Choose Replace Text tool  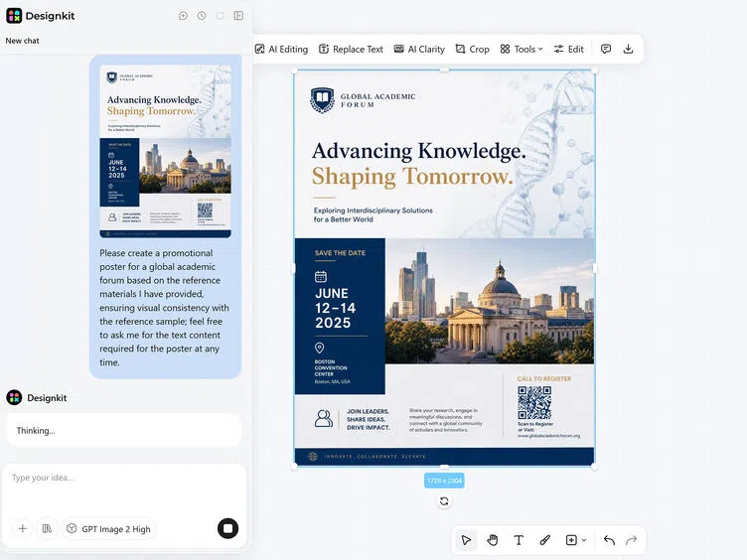[351, 49]
